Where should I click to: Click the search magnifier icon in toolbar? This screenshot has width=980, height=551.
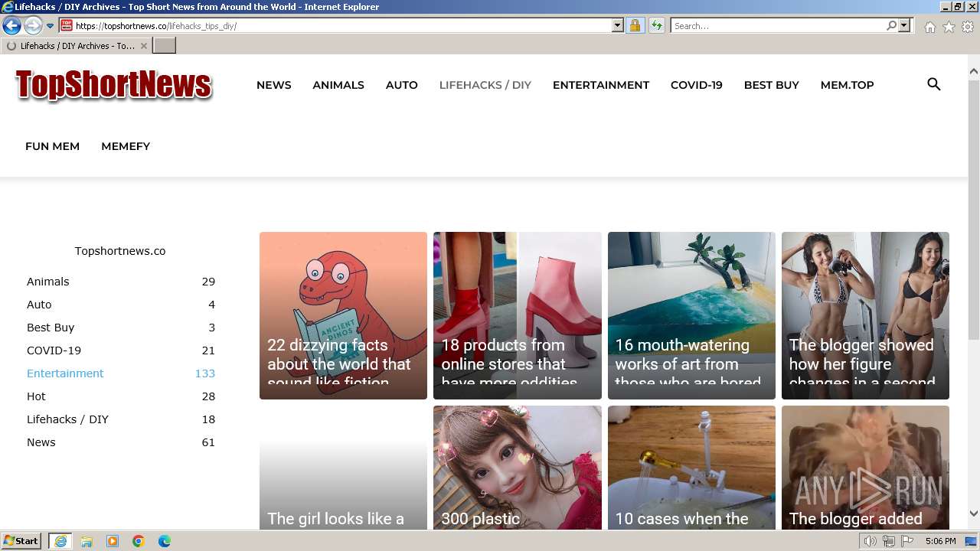coord(891,25)
